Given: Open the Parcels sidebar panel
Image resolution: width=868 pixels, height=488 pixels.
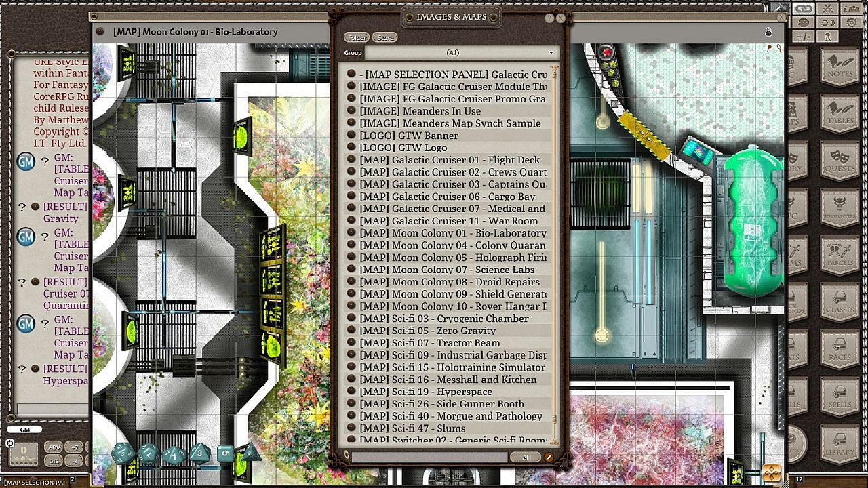Looking at the screenshot, I should [840, 254].
